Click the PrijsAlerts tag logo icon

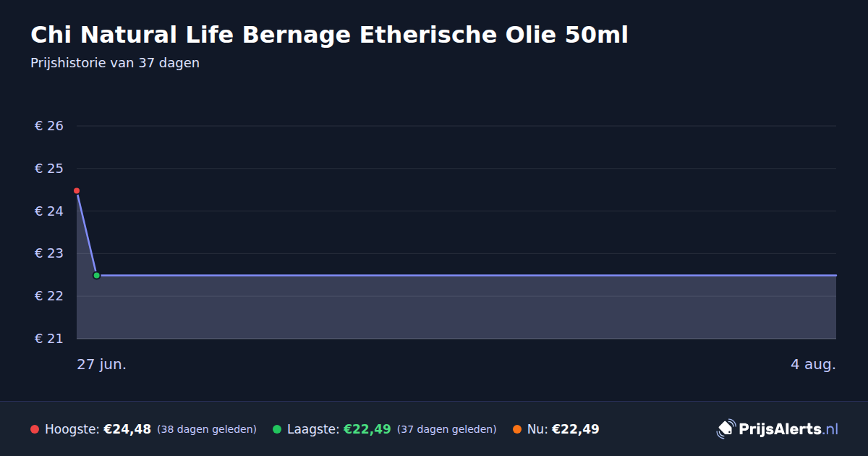click(726, 429)
